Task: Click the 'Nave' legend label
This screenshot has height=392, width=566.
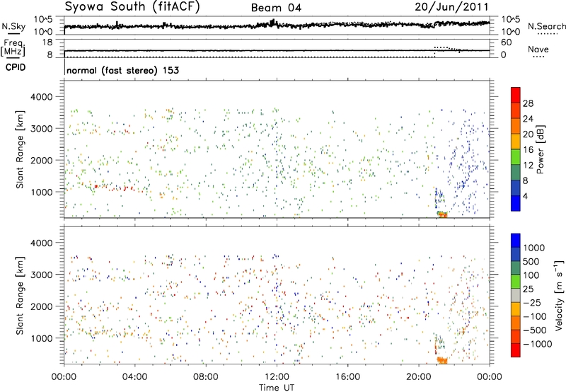Action: [x=538, y=50]
